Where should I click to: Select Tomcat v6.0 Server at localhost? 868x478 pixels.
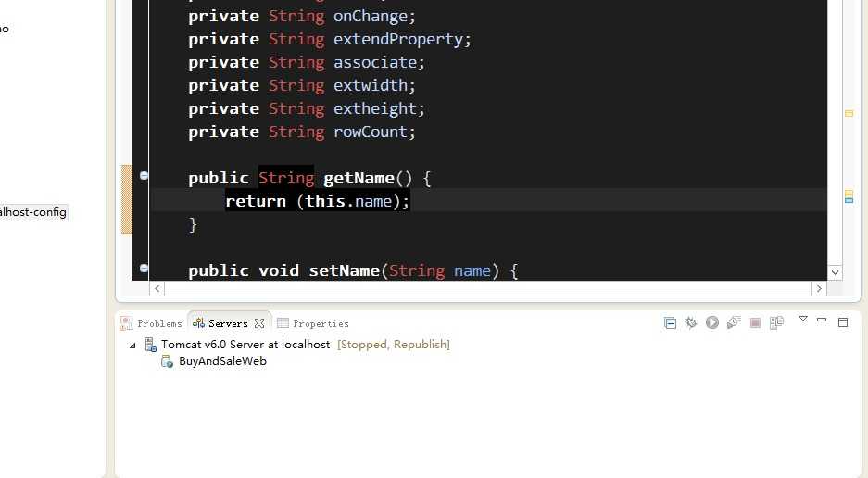245,345
